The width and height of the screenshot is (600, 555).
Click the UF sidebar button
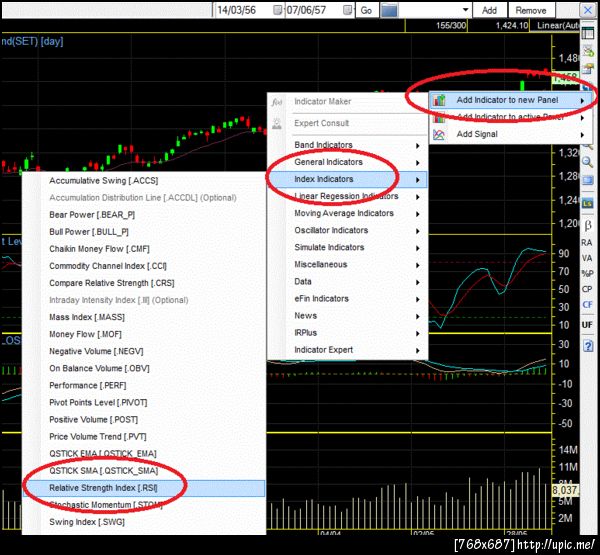[x=587, y=325]
